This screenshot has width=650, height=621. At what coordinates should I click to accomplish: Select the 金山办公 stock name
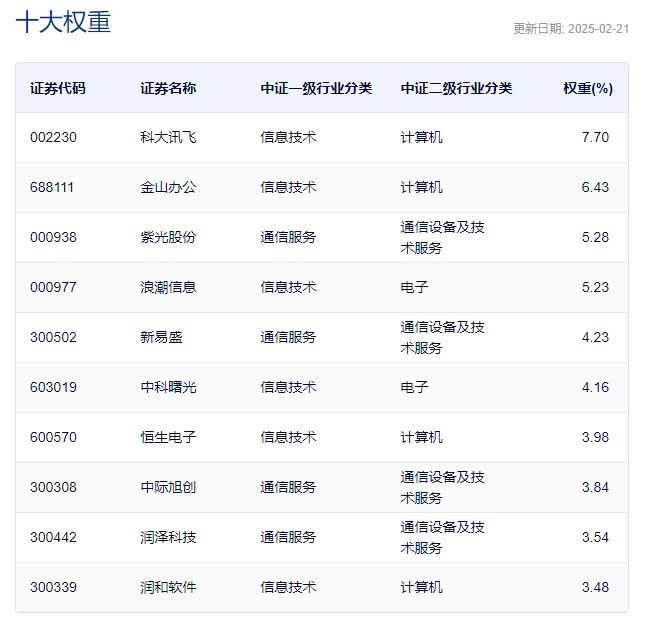168,187
